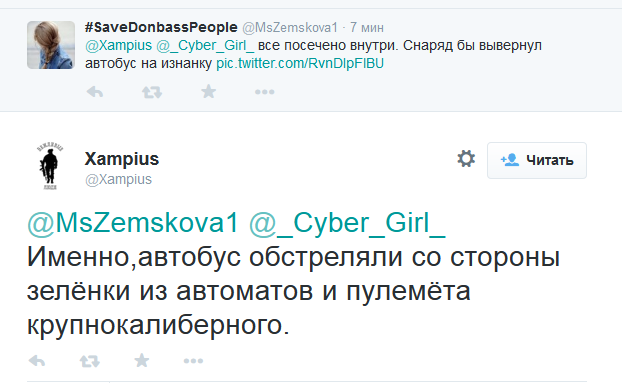This screenshot has height=383, width=622.
Task: Open the @MsZemskova1 mention in the Xampius tweet
Action: pyautogui.click(x=133, y=222)
